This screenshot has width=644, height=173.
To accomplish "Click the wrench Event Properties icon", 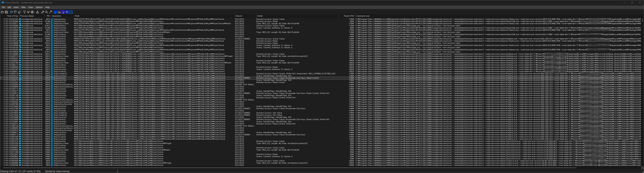I will (x=43, y=12).
